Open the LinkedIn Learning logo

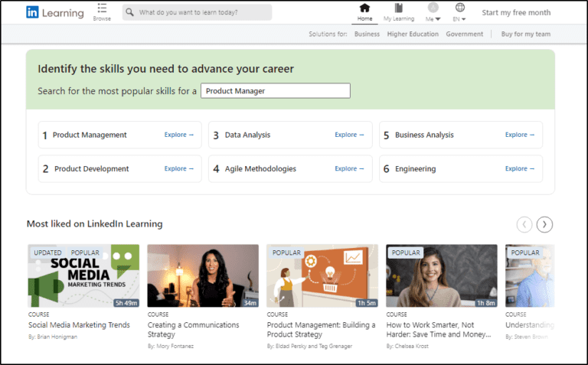point(55,12)
